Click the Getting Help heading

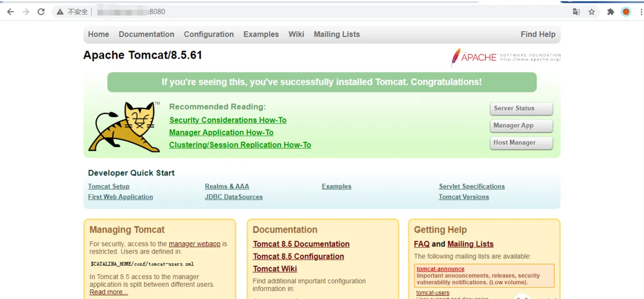[440, 230]
